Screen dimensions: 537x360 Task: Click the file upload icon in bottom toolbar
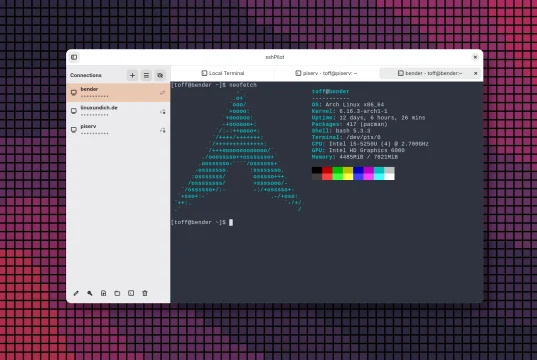103,293
